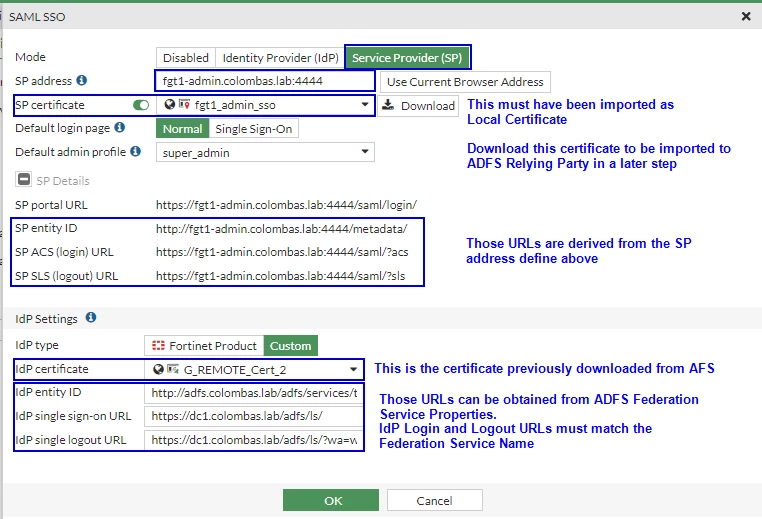Download the SP certificate
The width and height of the screenshot is (762, 519).
[418, 105]
